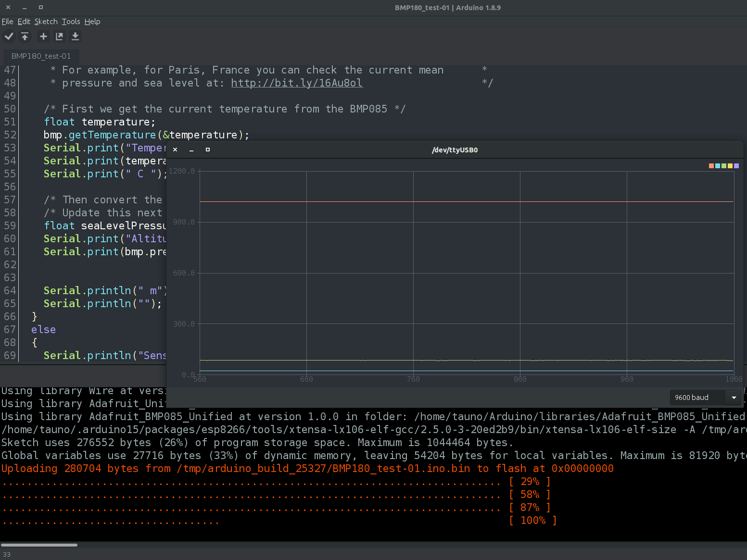Select the cyan channel swatch in the plotter

coord(718,165)
